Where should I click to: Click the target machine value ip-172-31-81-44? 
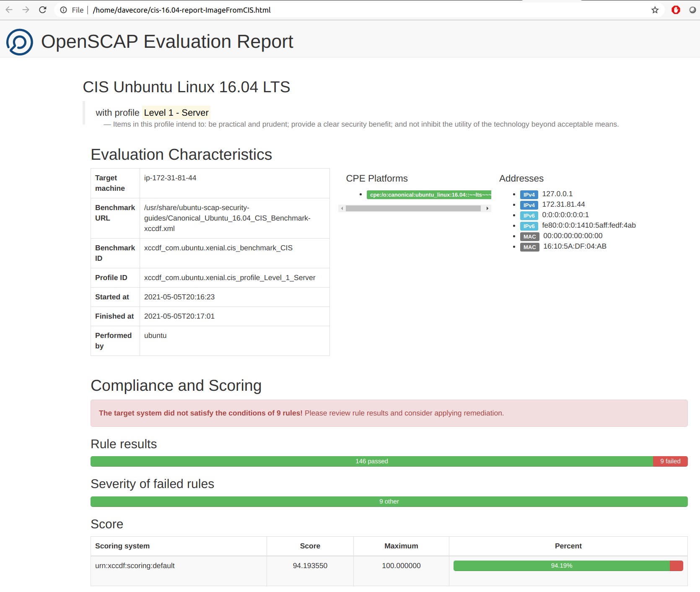point(170,178)
